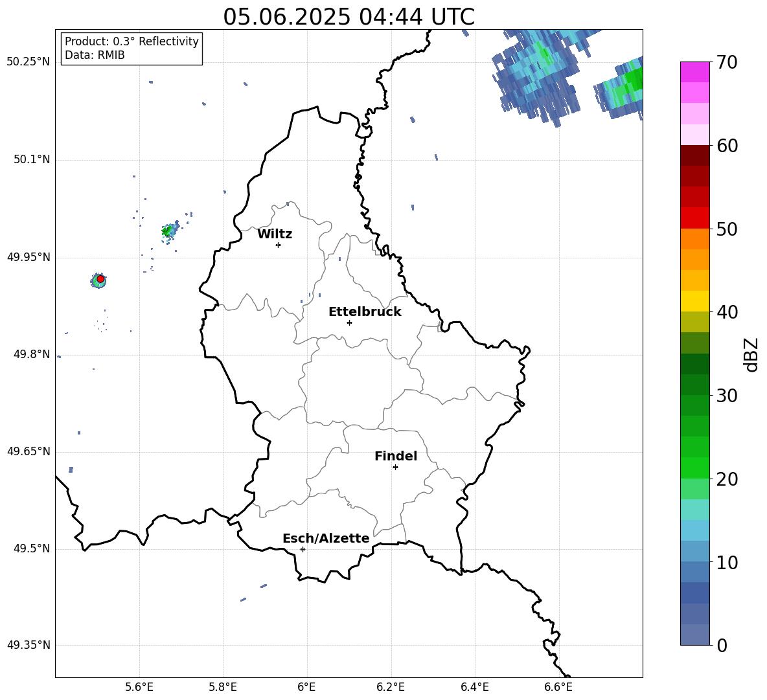Click the small green echo cluster west of Wiltz
Screen dimensions: 767x700
169,231
